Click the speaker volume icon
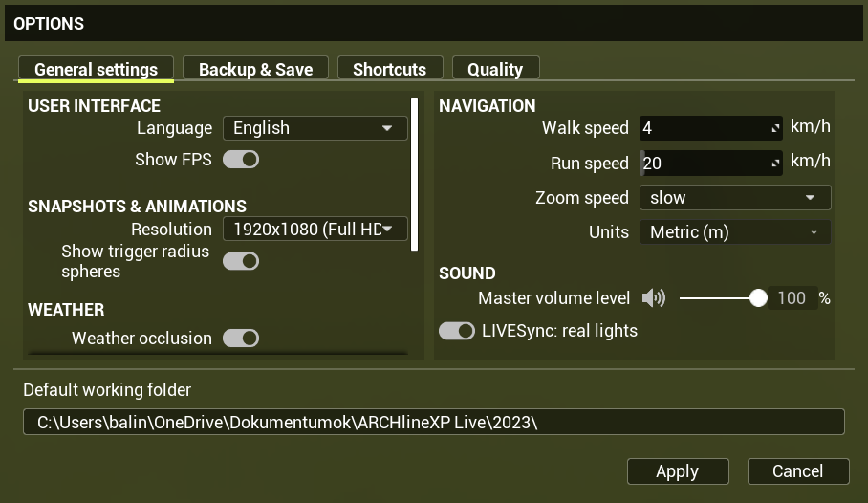Screen dimensions: 868x503 coord(653,298)
